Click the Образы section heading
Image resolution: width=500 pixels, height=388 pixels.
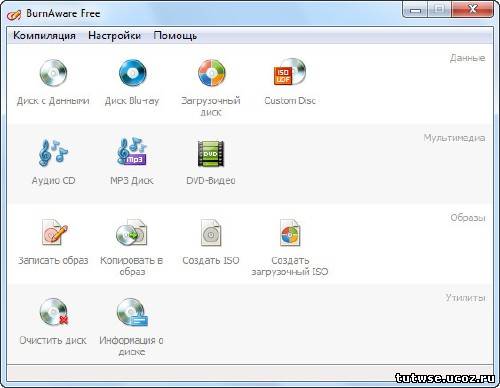click(x=468, y=218)
